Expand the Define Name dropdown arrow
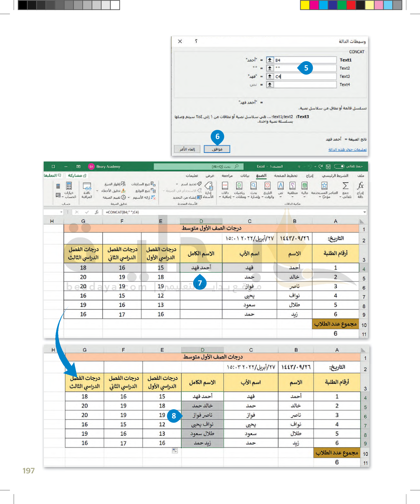Screen dimensions: 420x504 (177, 184)
